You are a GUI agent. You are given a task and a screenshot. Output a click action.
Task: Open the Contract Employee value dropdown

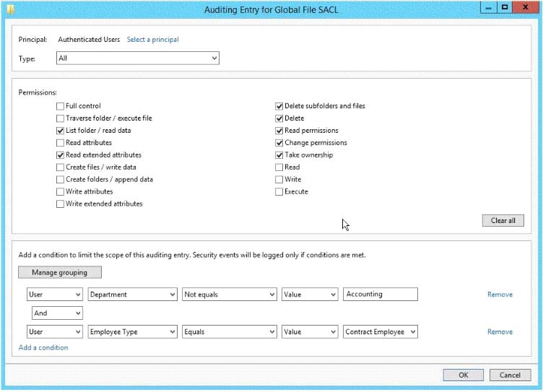381,332
